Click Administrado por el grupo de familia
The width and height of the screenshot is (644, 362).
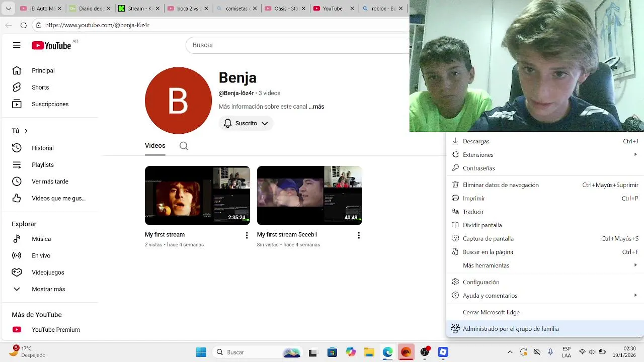(545, 329)
